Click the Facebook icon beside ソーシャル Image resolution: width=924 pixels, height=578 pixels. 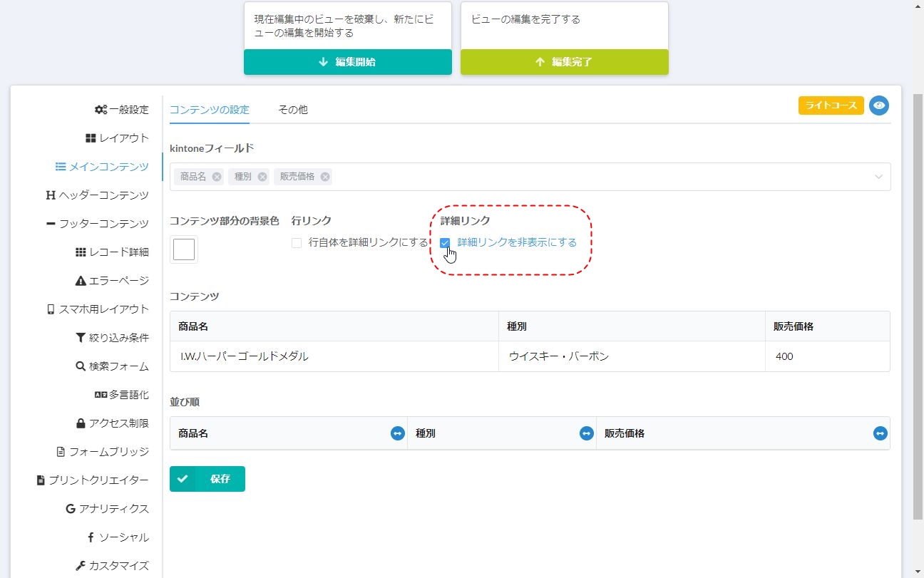[x=91, y=537]
